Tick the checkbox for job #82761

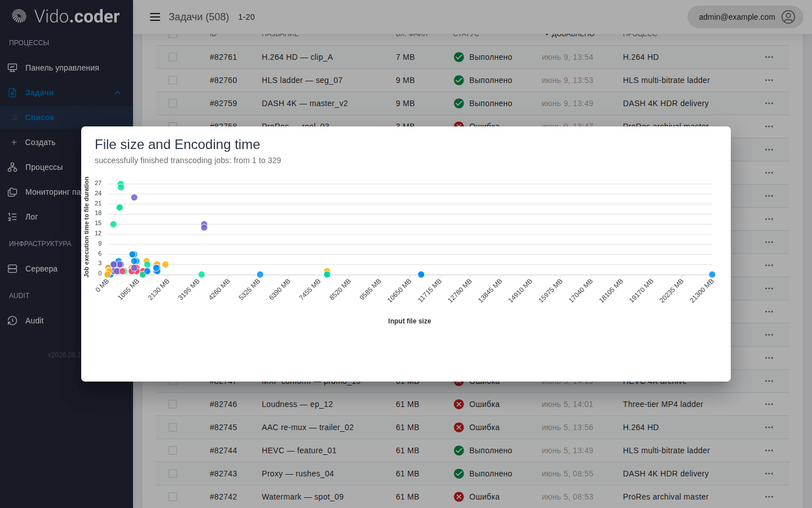click(173, 57)
